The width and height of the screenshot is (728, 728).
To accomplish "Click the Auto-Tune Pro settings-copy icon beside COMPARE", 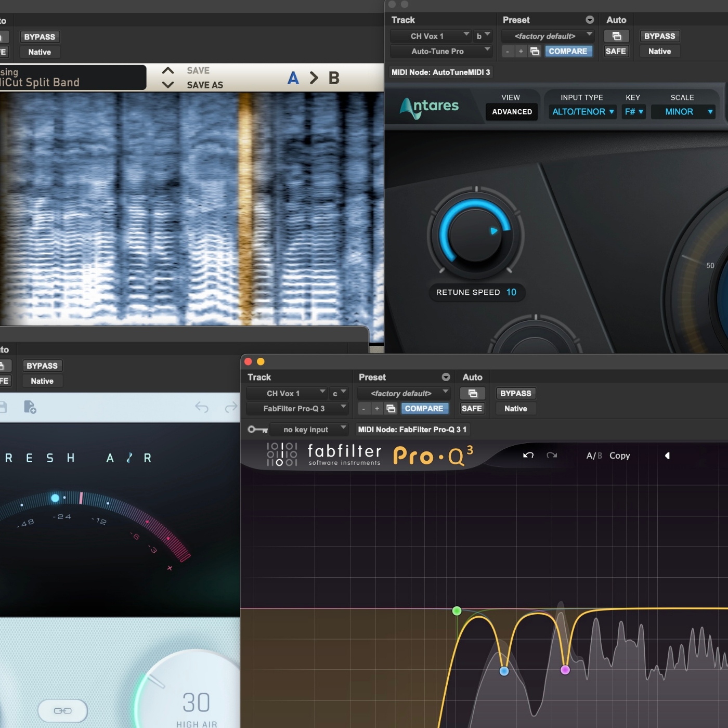I will click(x=535, y=51).
